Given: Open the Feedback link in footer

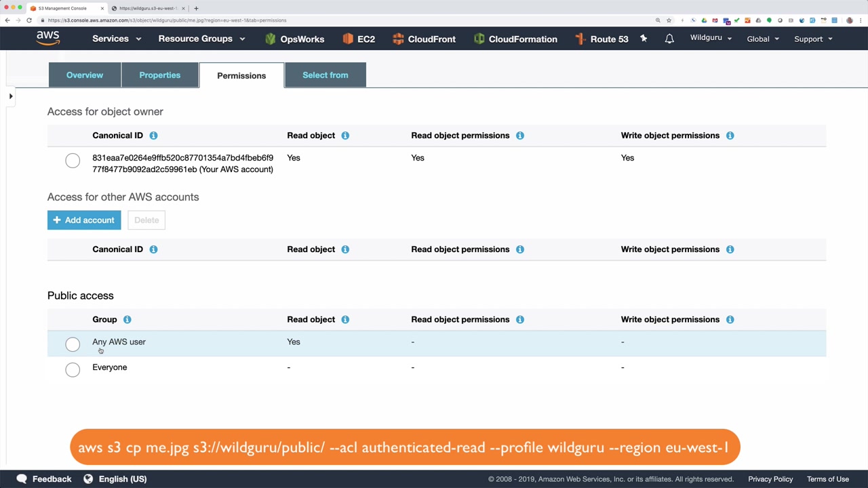Looking at the screenshot, I should pos(44,479).
